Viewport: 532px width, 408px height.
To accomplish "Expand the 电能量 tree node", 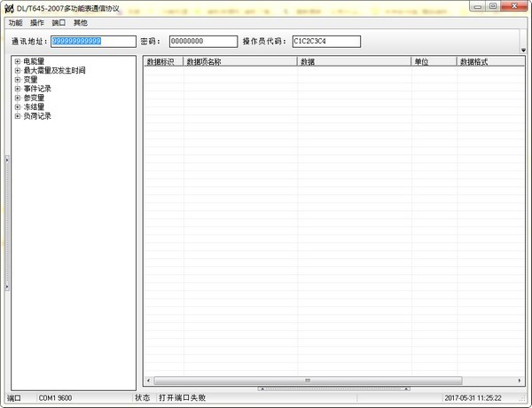I will 18,61.
